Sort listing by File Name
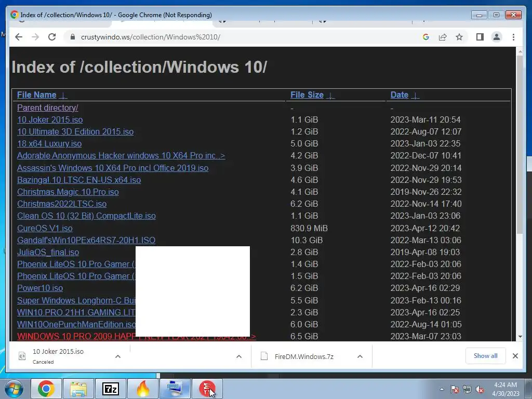The height and width of the screenshot is (399, 532). tap(37, 95)
